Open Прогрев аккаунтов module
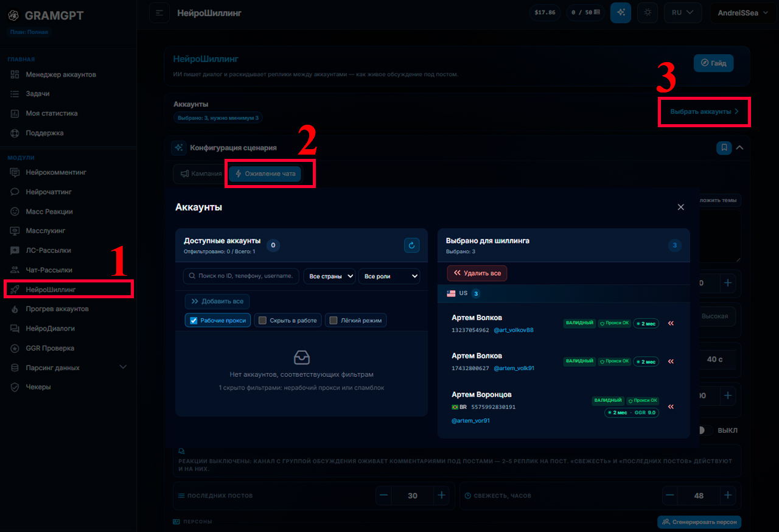The image size is (779, 532). [x=57, y=309]
